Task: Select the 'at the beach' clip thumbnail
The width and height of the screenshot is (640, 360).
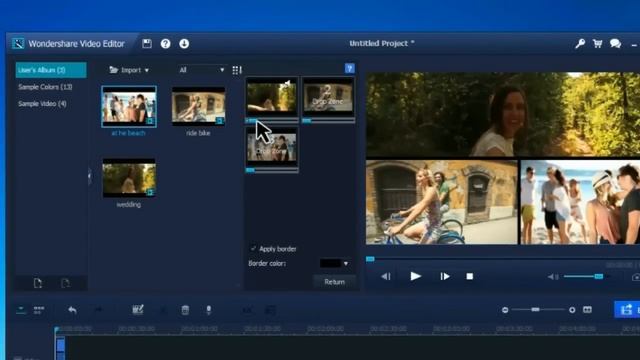Action: [x=129, y=107]
